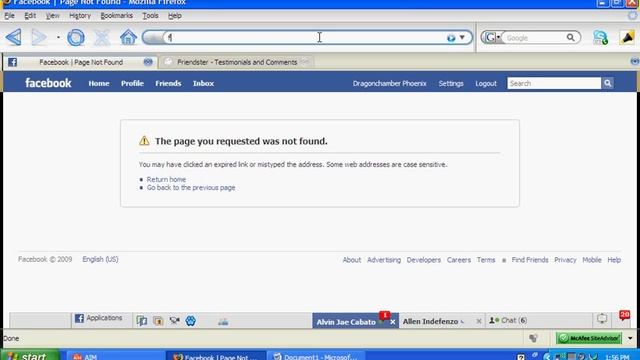
Task: Switch to Friendster Testimonials and Comments tab
Action: (237, 62)
